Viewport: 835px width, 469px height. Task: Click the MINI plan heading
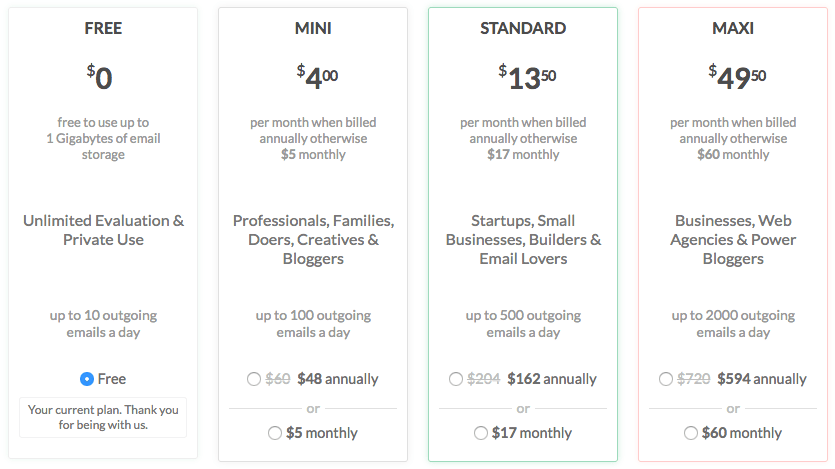(313, 28)
